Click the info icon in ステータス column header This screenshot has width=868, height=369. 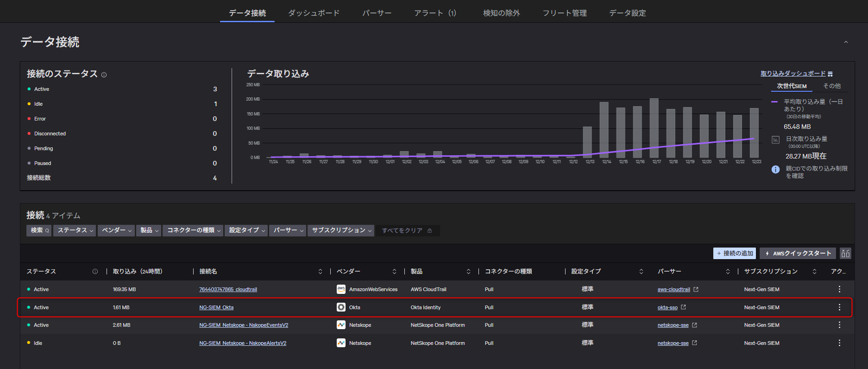[95, 272]
